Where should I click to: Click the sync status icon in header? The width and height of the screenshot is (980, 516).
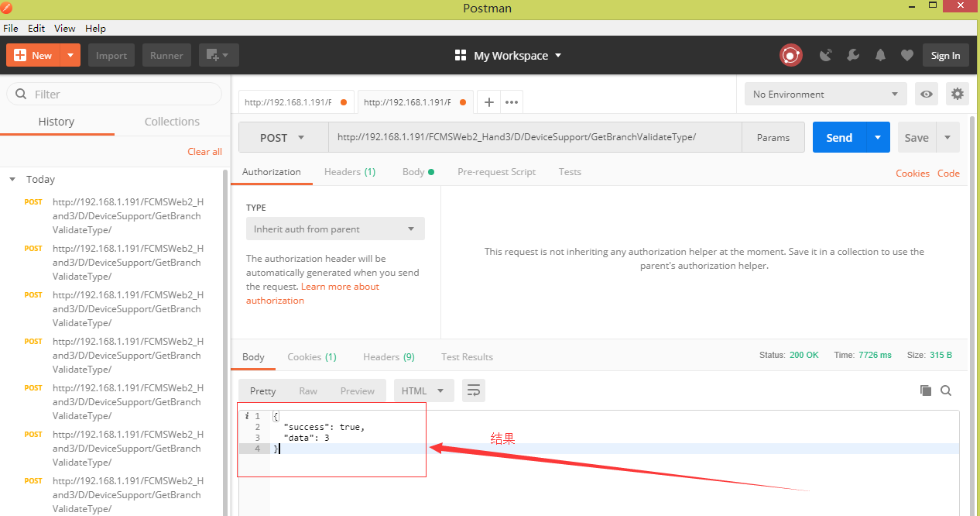click(790, 55)
